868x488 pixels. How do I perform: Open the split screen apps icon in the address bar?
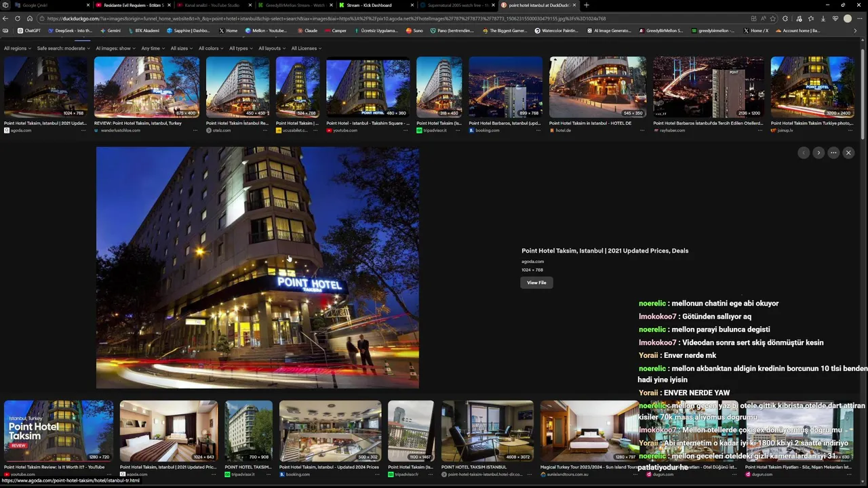[x=753, y=18]
